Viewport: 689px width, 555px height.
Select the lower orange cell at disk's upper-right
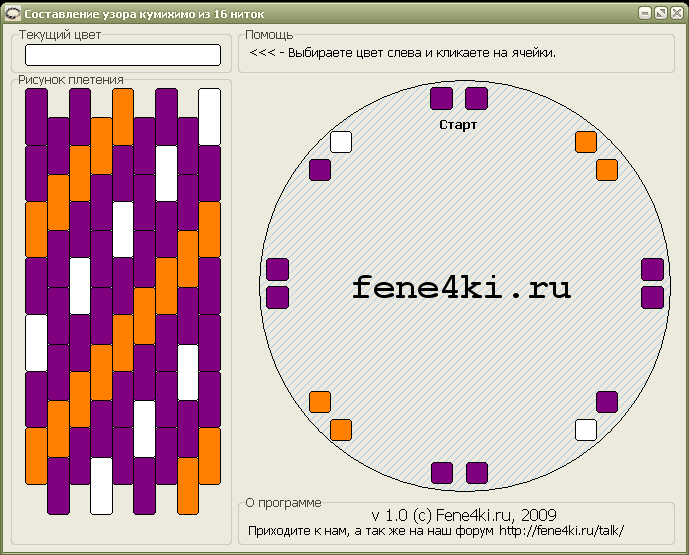607,170
